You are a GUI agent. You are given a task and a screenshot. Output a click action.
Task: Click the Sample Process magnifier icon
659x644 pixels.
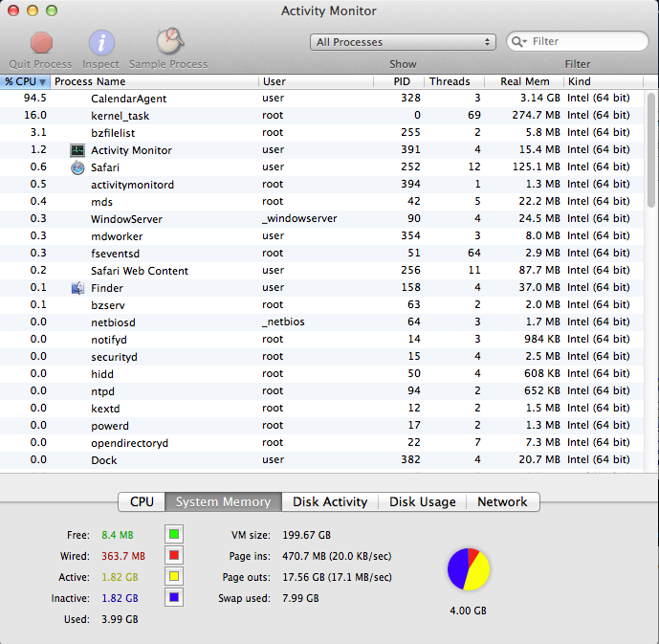(x=170, y=41)
